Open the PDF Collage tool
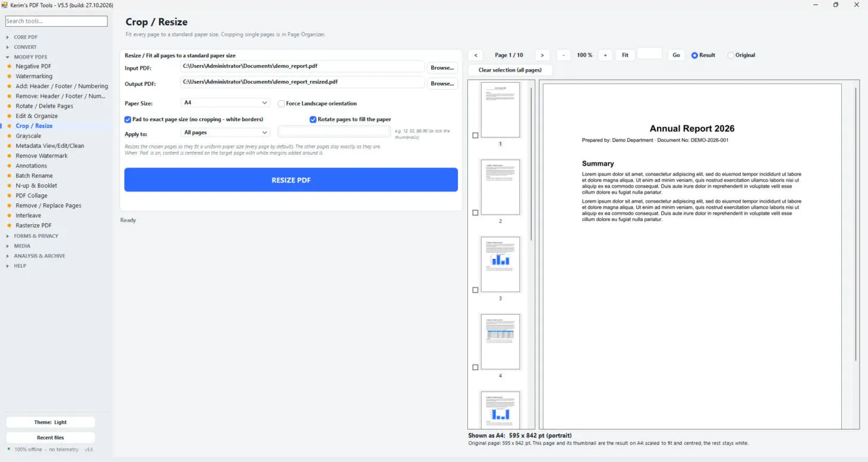Image resolution: width=868 pixels, height=462 pixels. point(32,196)
